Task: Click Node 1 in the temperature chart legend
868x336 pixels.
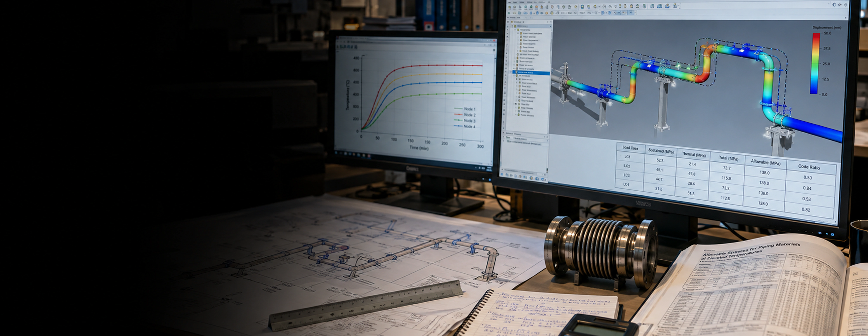Action: (x=469, y=109)
